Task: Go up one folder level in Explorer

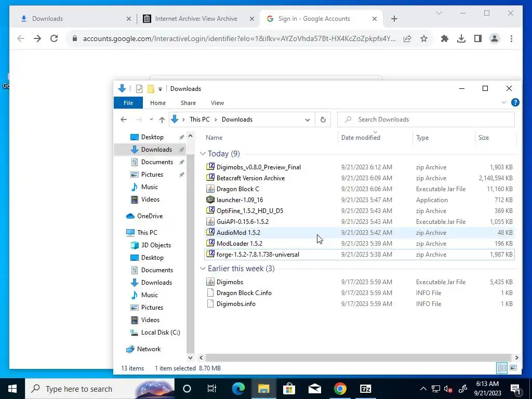Action: coord(162,119)
